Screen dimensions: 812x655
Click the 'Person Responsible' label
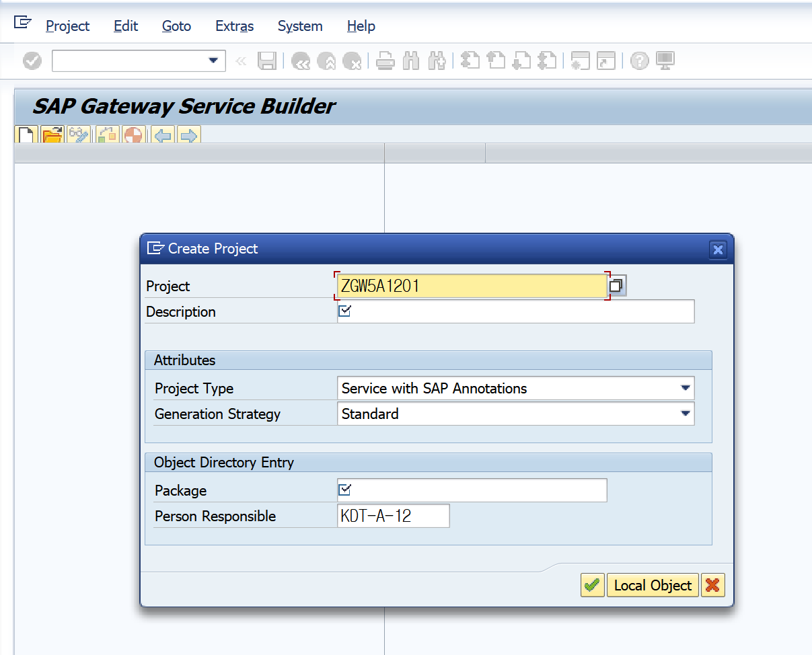pyautogui.click(x=215, y=516)
